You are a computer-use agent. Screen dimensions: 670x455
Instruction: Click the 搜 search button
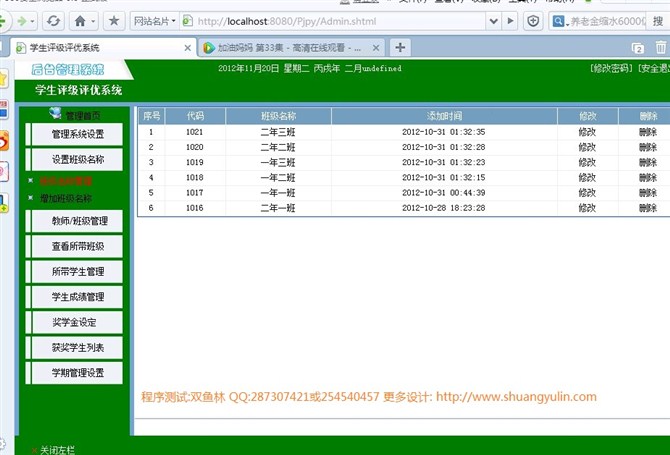(x=658, y=21)
